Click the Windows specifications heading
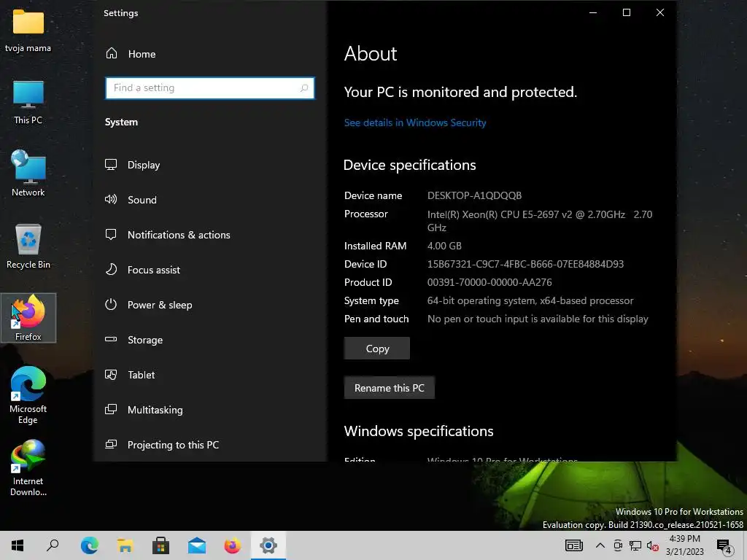Viewport: 747px width, 560px height. coord(419,432)
